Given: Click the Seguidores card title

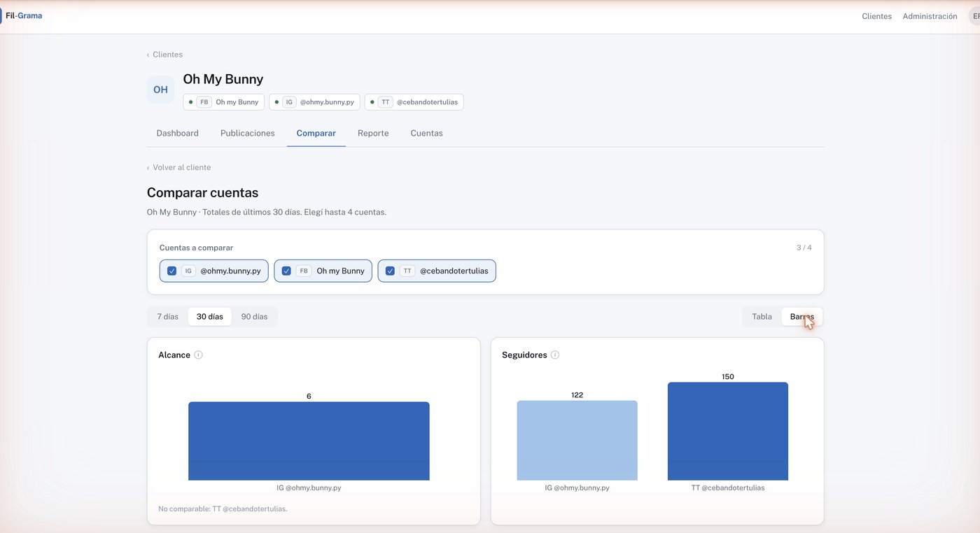Looking at the screenshot, I should click(x=524, y=355).
